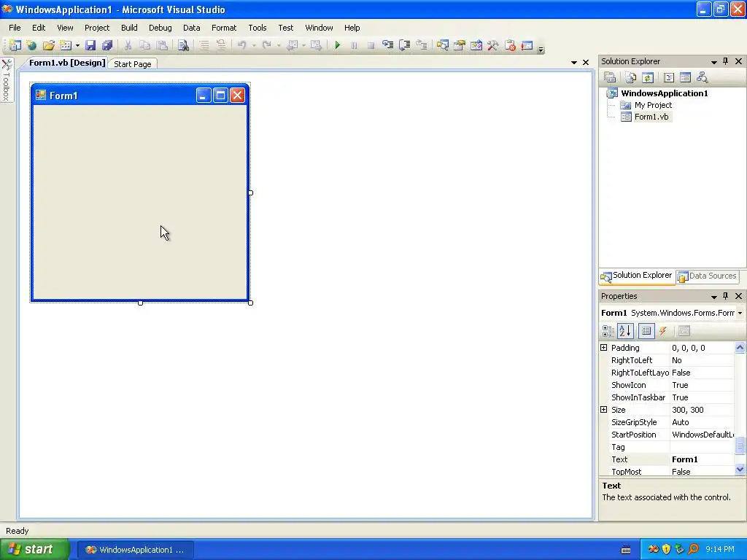Open the active documents list dropdown
747x560 pixels.
pos(573,63)
